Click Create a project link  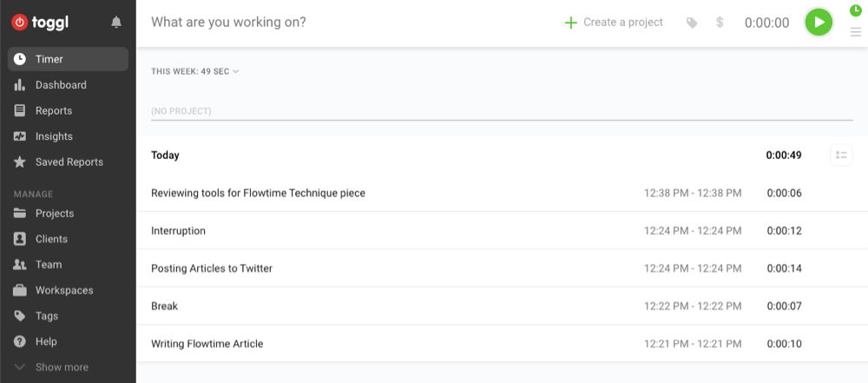coord(614,23)
